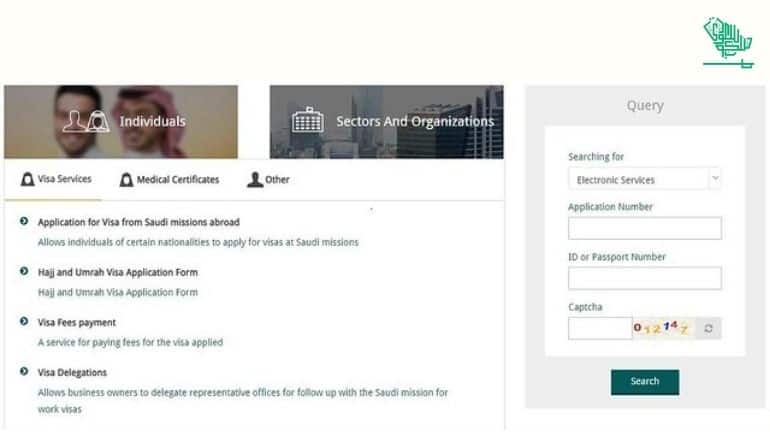Expand dropdown arrow next to Electronic Services

[x=715, y=178]
